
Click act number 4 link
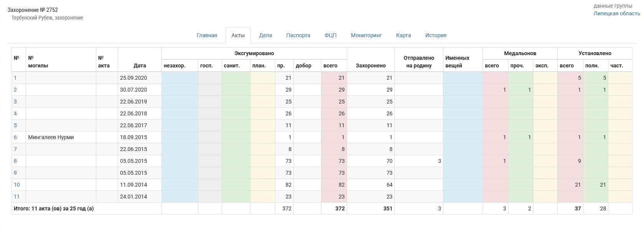pyautogui.click(x=15, y=113)
